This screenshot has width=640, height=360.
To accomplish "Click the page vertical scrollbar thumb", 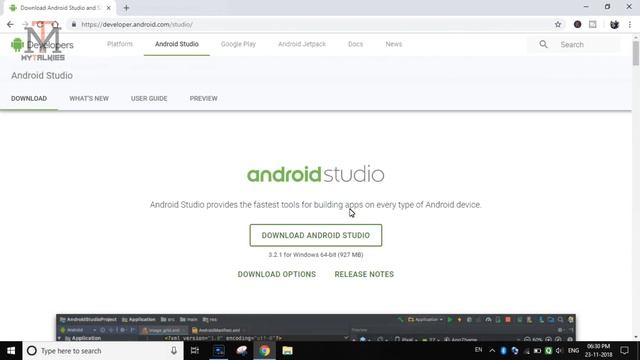I will (636, 53).
